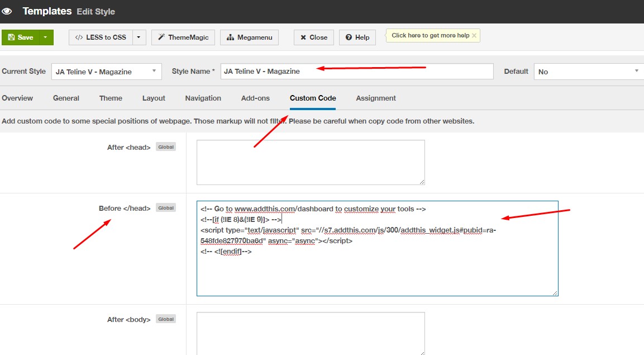The image size is (644, 355).
Task: Click the eye icon beside Templates
Action: (x=7, y=11)
